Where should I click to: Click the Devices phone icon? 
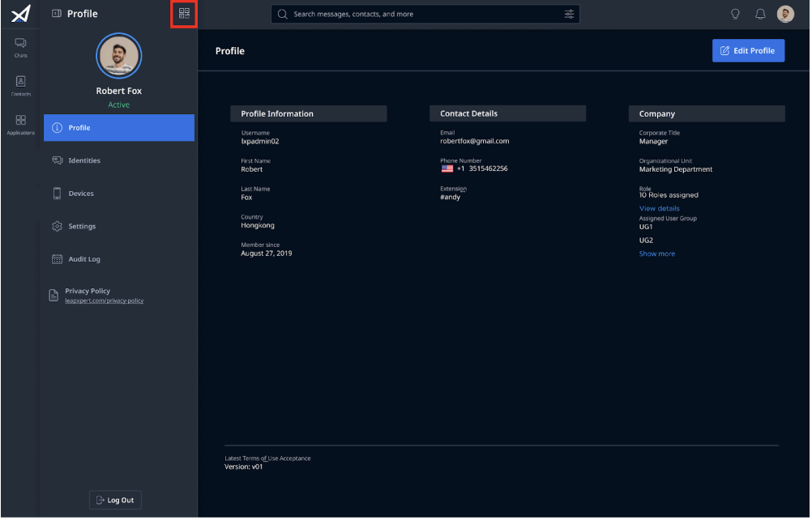57,194
